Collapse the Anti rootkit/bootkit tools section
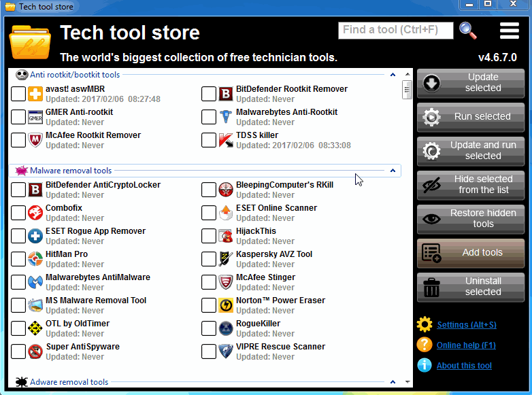Screen dimensions: 532x395 coord(393,75)
